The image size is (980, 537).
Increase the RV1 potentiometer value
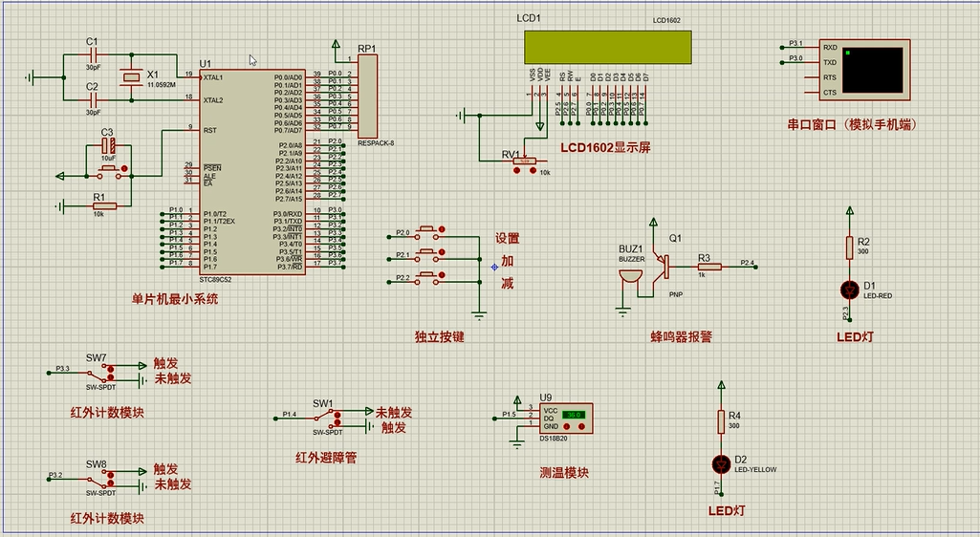point(532,170)
